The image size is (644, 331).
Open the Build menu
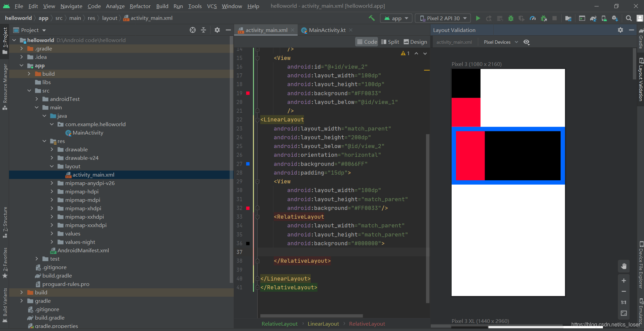coord(162,6)
